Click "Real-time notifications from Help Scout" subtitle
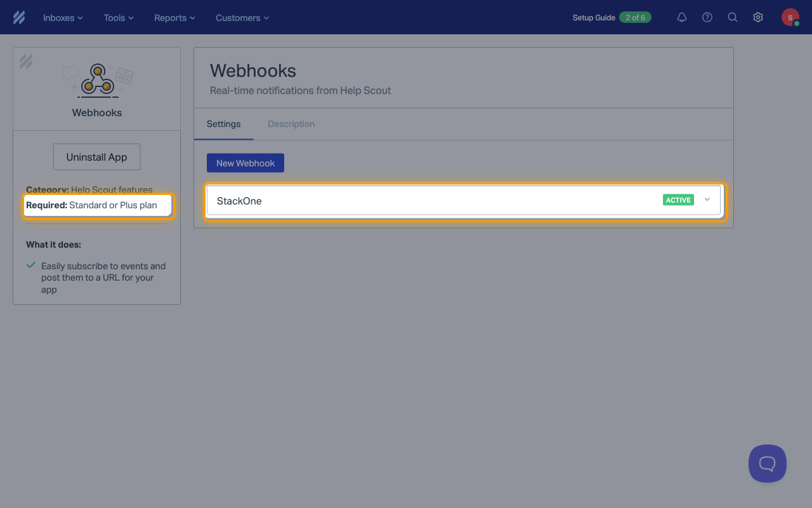The width and height of the screenshot is (812, 508). pos(301,91)
